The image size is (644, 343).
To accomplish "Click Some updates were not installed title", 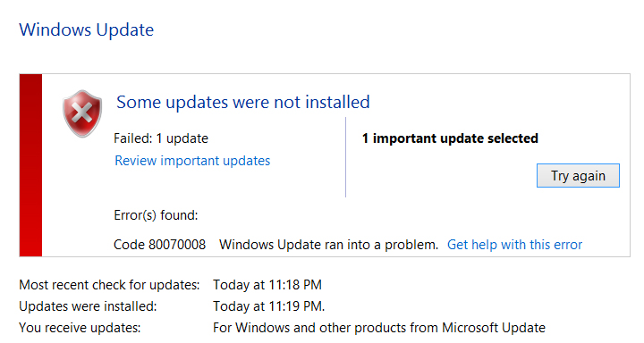I will click(x=243, y=102).
